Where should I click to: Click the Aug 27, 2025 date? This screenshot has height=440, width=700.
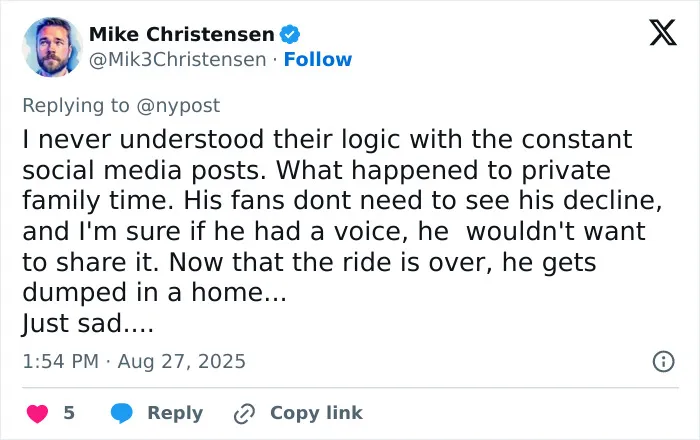pyautogui.click(x=182, y=361)
